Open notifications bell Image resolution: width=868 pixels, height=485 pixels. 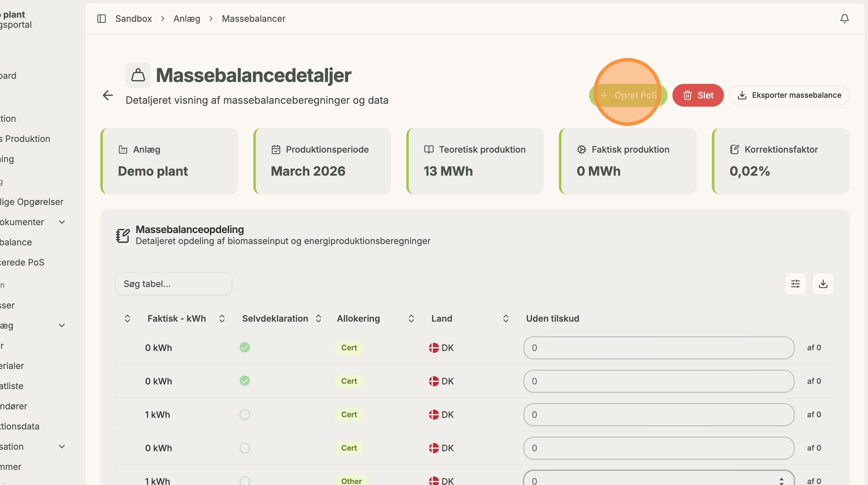point(844,19)
